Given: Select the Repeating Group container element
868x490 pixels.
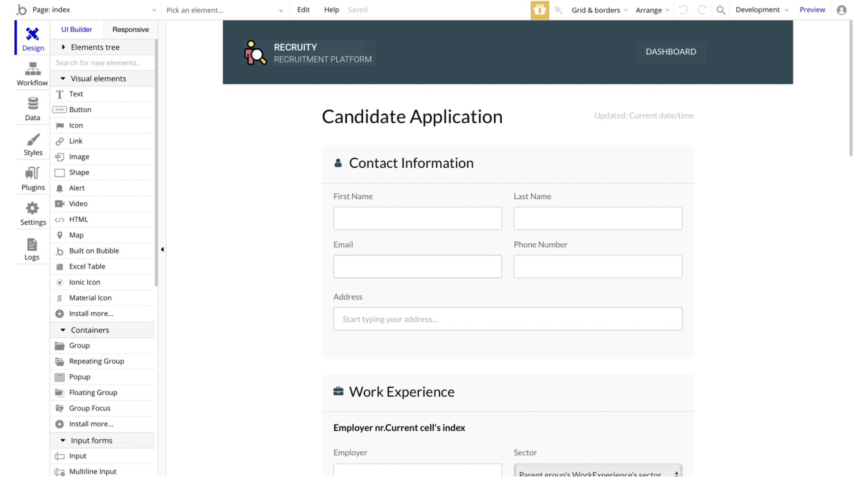Looking at the screenshot, I should tap(96, 361).
